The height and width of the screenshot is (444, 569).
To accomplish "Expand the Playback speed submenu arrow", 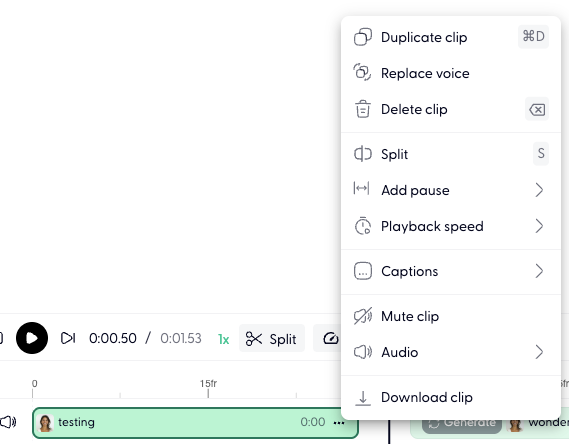I will click(539, 226).
